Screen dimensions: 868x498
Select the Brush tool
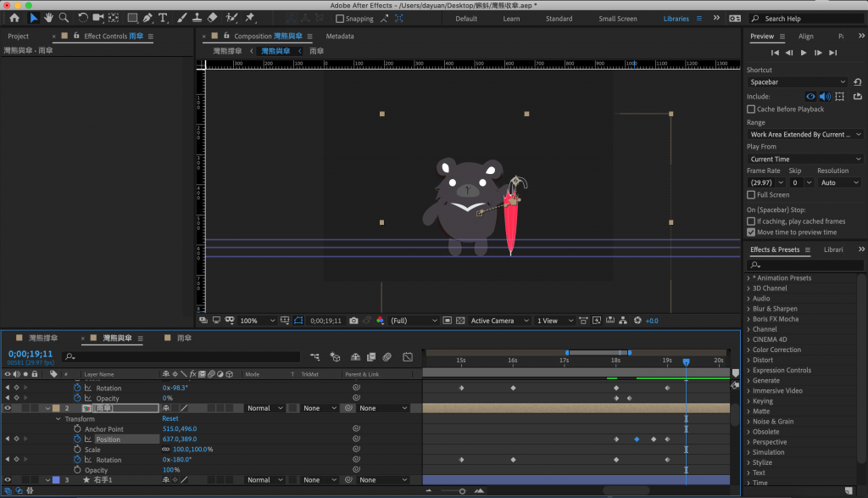[x=181, y=18]
